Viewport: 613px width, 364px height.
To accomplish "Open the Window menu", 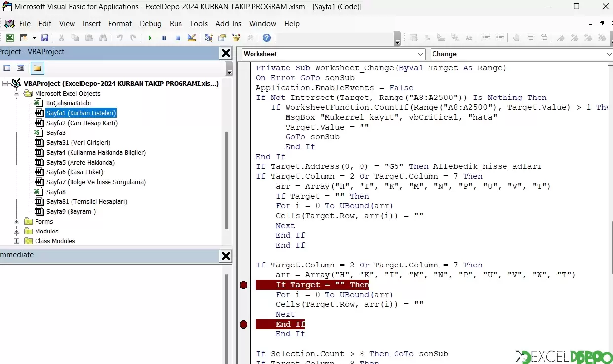I will [262, 23].
